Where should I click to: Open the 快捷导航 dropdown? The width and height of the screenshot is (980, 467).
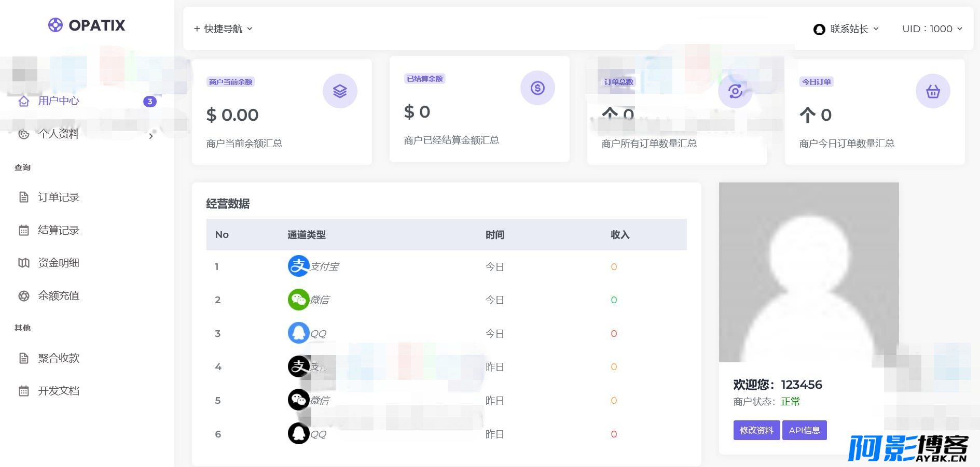point(223,29)
